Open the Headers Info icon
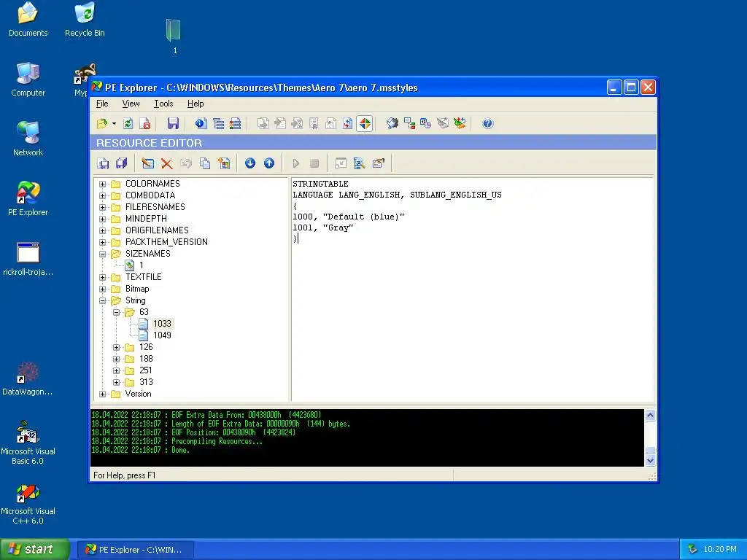 pyautogui.click(x=201, y=124)
